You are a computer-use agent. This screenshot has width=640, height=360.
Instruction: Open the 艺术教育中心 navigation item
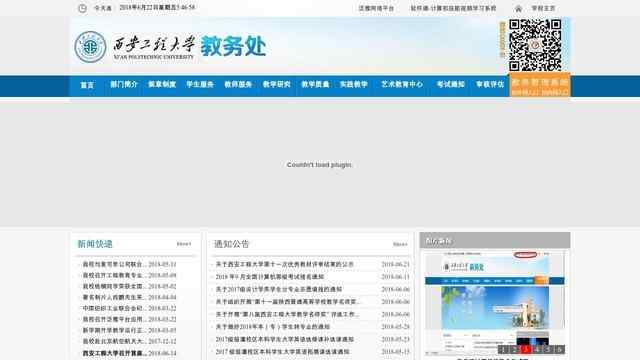click(x=402, y=84)
